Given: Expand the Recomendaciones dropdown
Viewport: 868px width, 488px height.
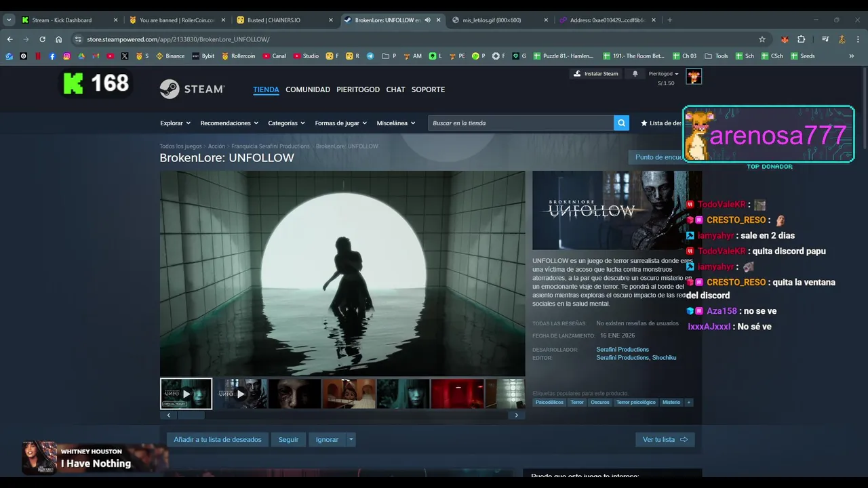Looking at the screenshot, I should click(229, 123).
